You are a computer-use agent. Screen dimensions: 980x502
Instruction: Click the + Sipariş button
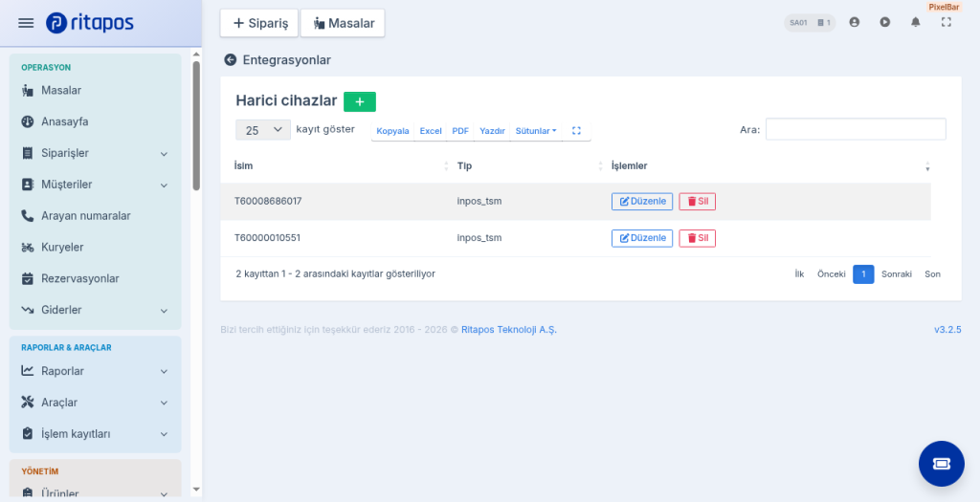pos(259,23)
